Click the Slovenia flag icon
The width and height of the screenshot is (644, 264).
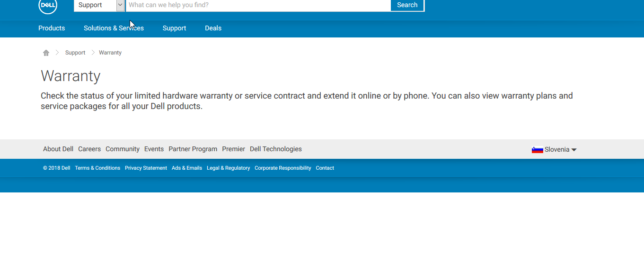tap(537, 150)
